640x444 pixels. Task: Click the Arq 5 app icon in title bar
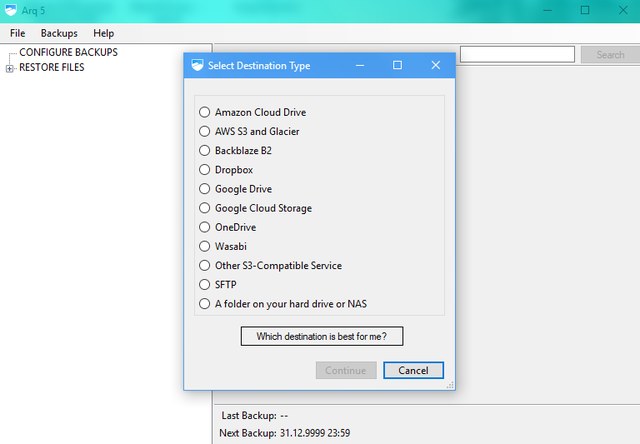pos(10,10)
